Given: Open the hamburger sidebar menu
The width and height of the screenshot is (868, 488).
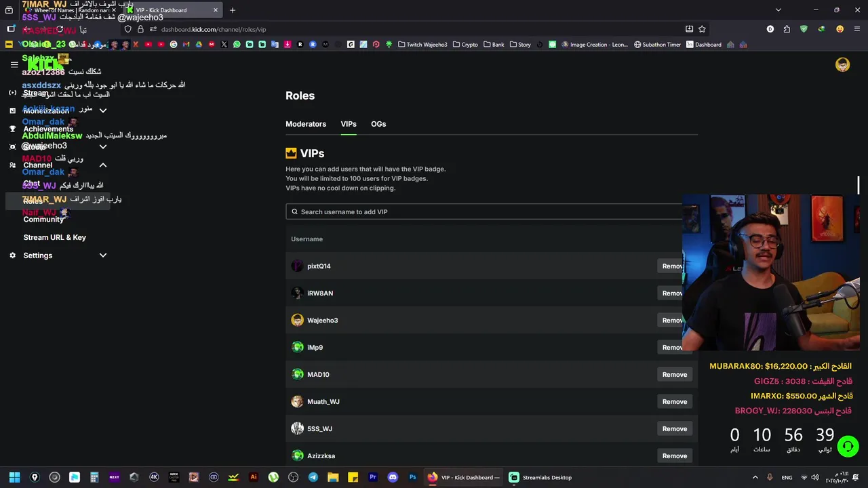Looking at the screenshot, I should coord(14,64).
